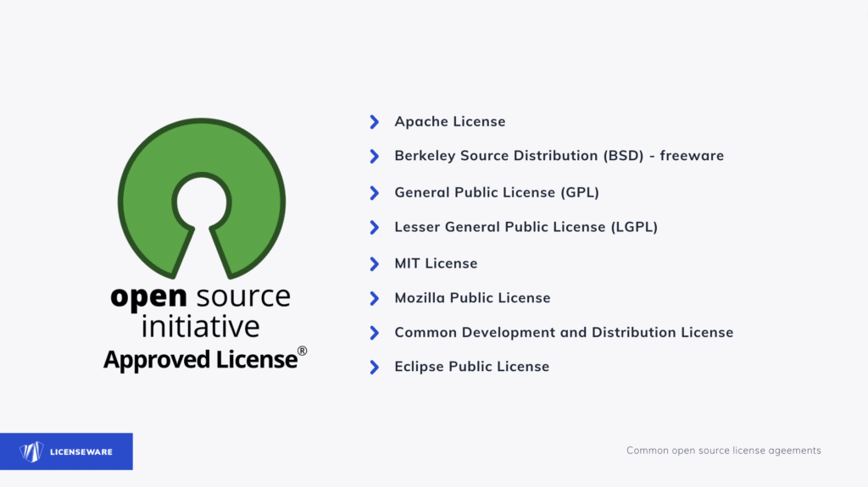The width and height of the screenshot is (868, 487).
Task: Click the Mozilla Public License text
Action: click(x=472, y=298)
